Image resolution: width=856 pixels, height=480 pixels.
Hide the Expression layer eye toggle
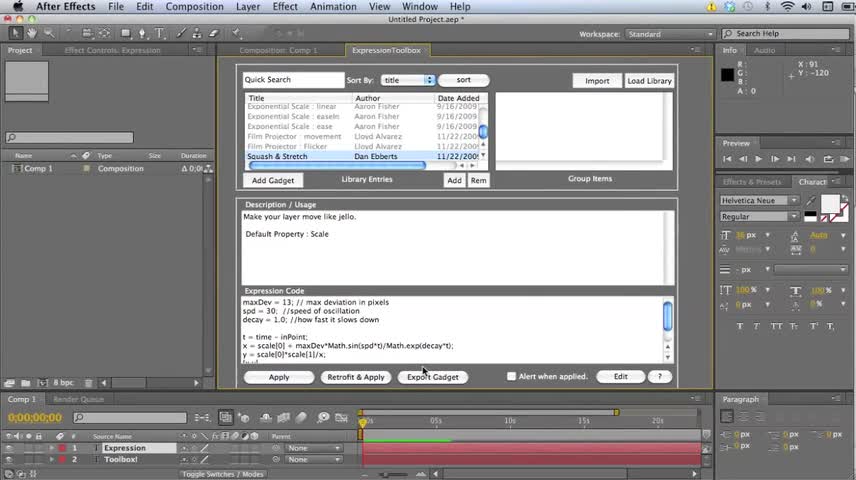tap(9, 448)
